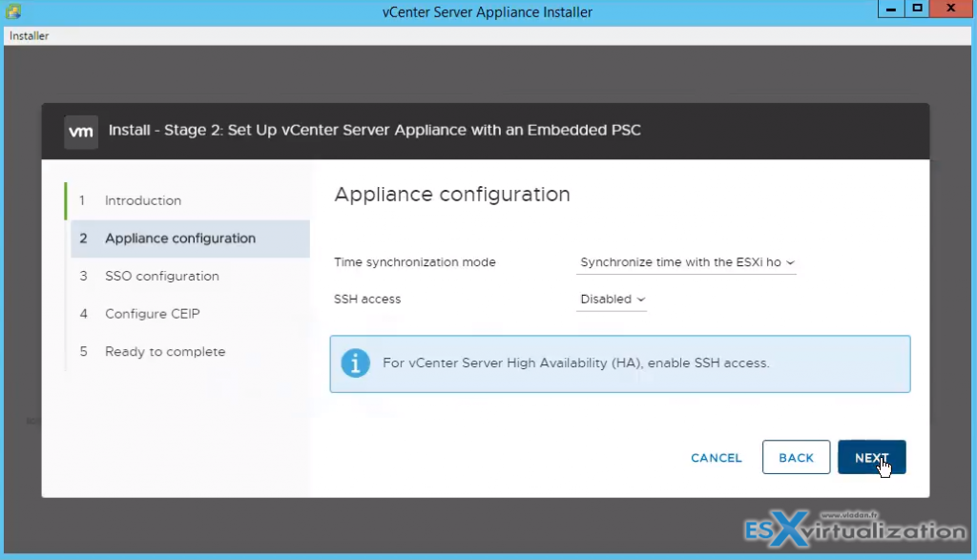The width and height of the screenshot is (977, 560).
Task: Click the highlighted Appliance configuration step
Action: point(179,238)
